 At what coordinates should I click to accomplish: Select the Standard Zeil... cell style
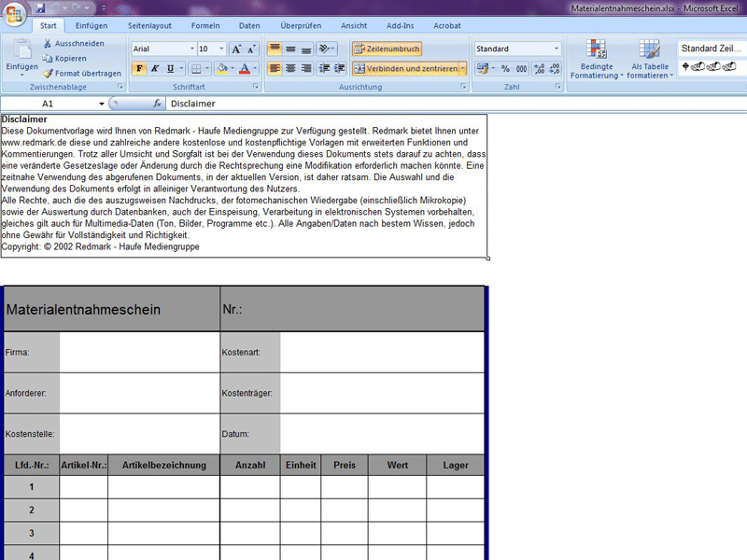[711, 49]
